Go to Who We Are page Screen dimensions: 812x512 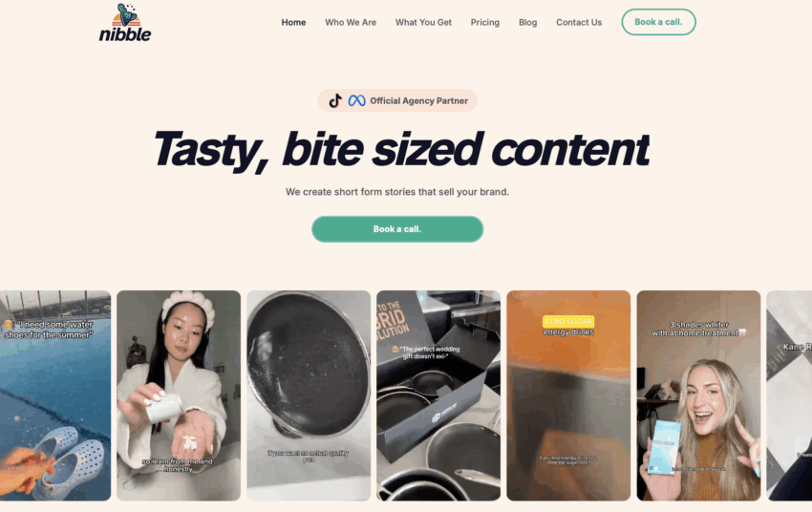tap(351, 22)
